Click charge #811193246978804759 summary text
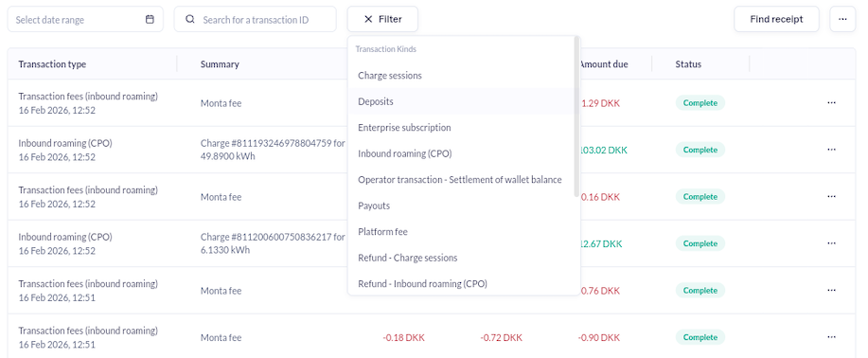This screenshot has width=868, height=358. coord(273,150)
